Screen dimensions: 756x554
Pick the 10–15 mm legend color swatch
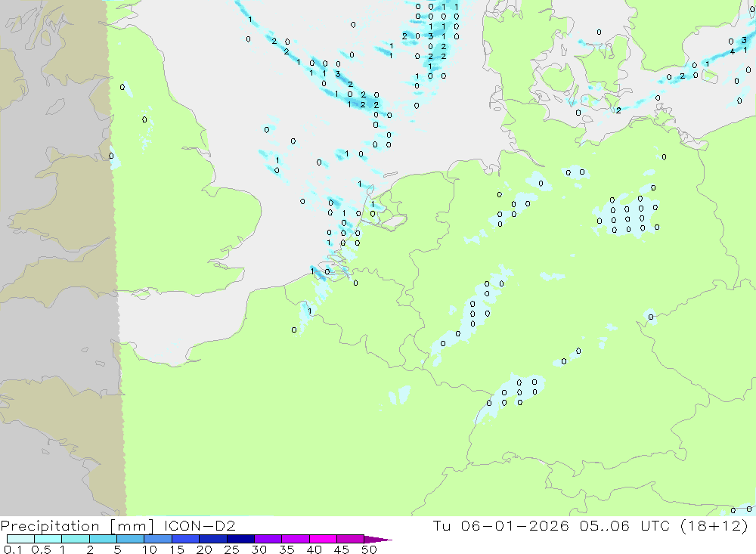[x=158, y=539]
